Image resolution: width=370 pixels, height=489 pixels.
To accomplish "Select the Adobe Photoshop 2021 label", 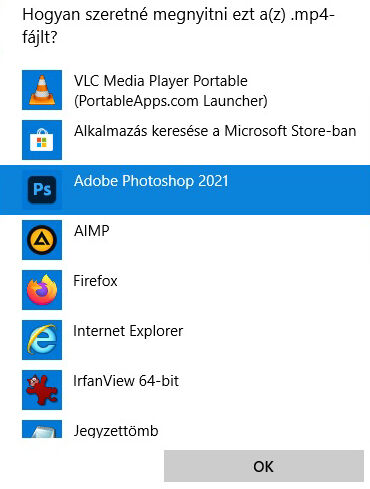I will (x=151, y=181).
